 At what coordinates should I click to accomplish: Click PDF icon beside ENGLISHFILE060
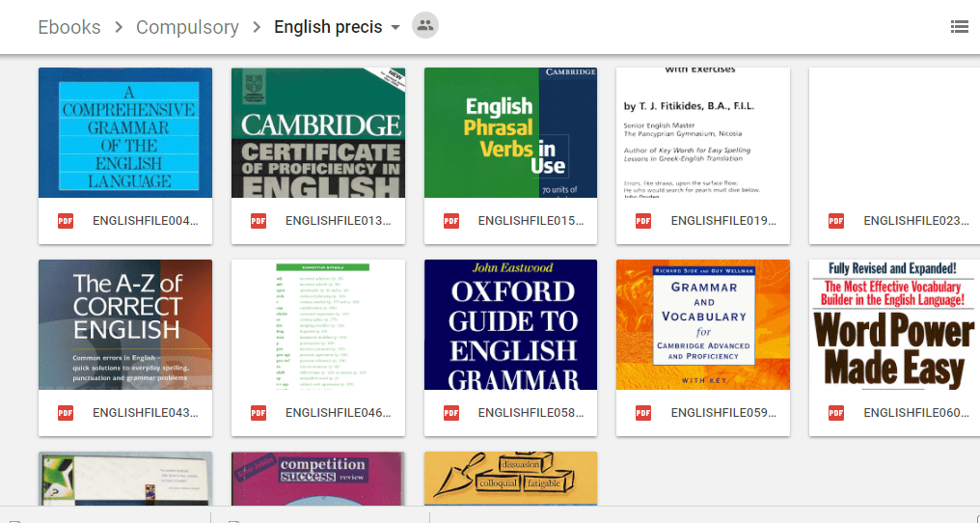(x=836, y=413)
